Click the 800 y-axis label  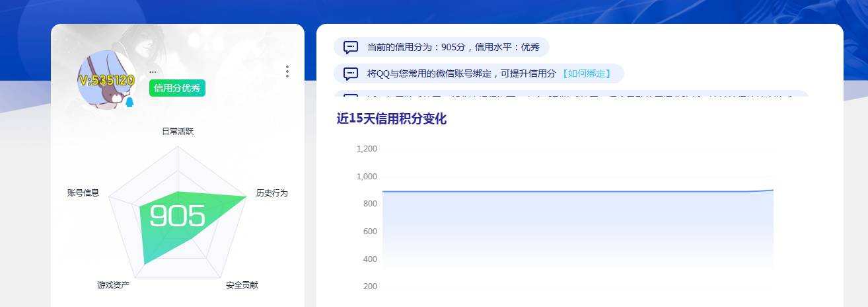[370, 204]
